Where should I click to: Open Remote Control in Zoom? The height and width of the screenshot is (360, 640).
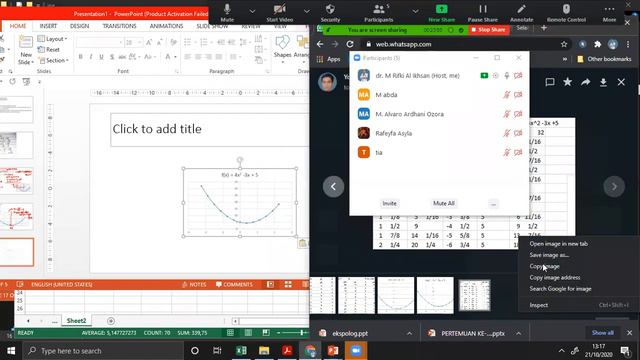566,13
